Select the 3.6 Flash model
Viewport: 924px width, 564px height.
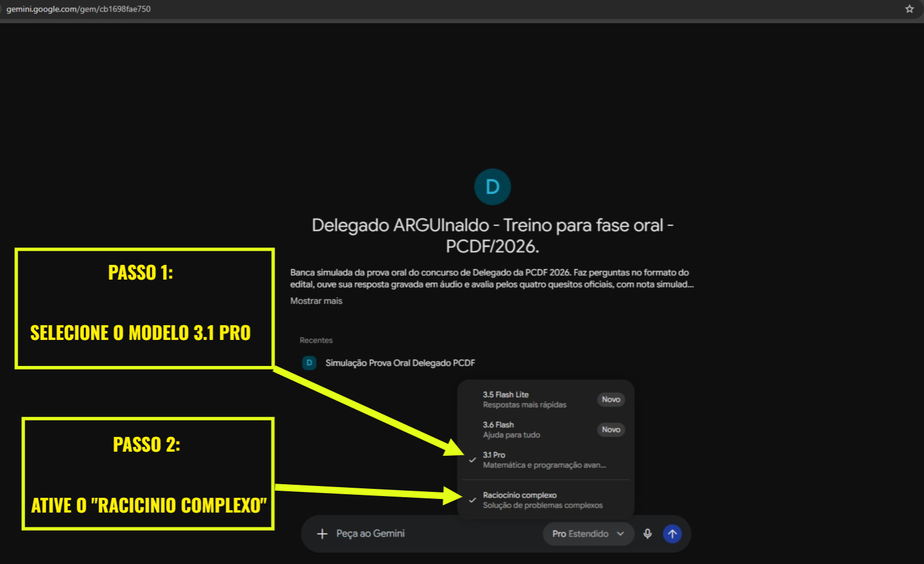(x=545, y=430)
